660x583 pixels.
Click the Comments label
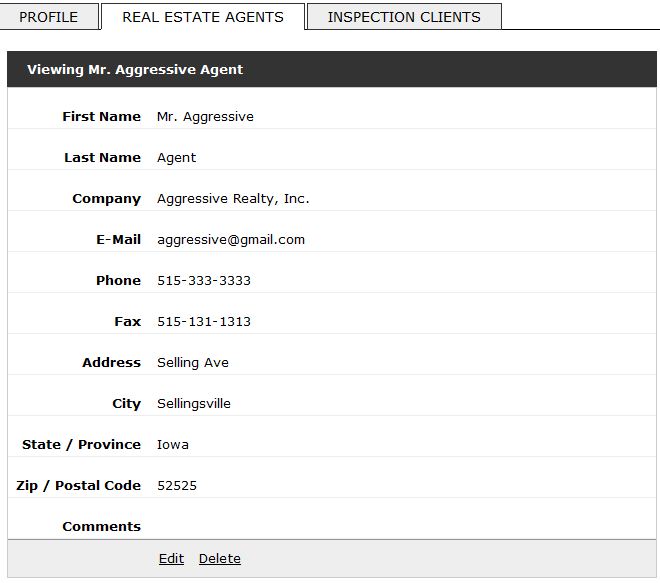coord(101,526)
